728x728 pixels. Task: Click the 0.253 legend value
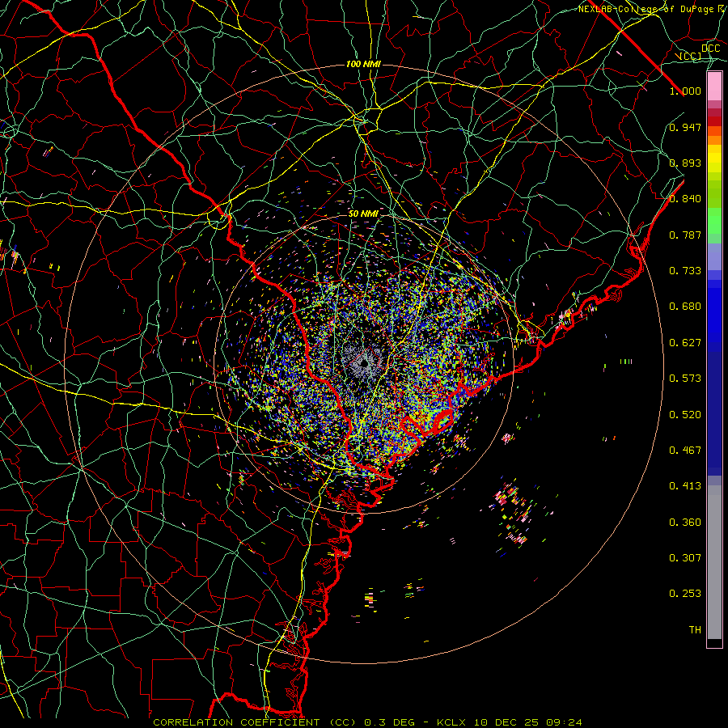[x=685, y=594]
